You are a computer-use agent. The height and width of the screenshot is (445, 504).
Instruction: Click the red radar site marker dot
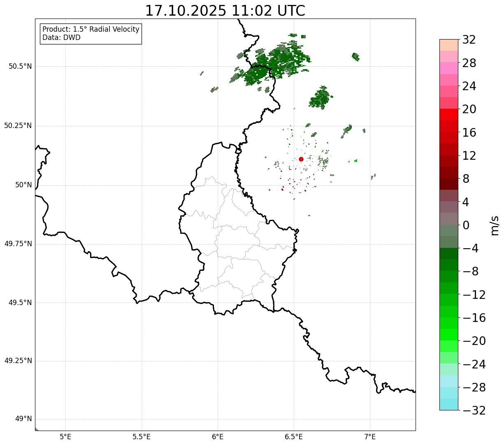coord(301,159)
